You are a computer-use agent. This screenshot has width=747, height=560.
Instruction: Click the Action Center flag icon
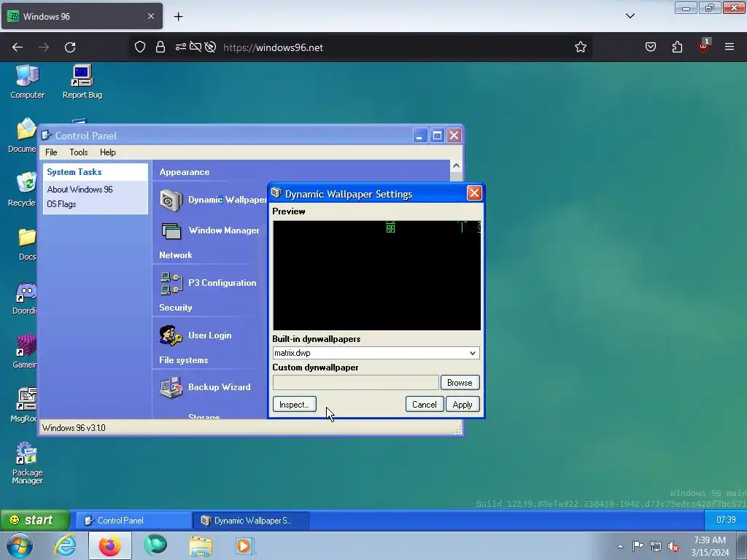(x=638, y=546)
